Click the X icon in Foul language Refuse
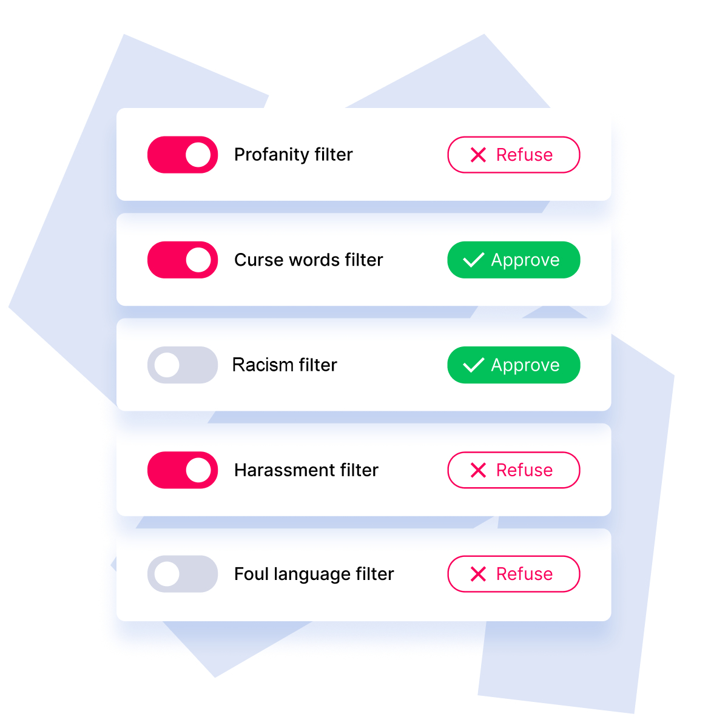This screenshot has width=728, height=728. pyautogui.click(x=478, y=574)
